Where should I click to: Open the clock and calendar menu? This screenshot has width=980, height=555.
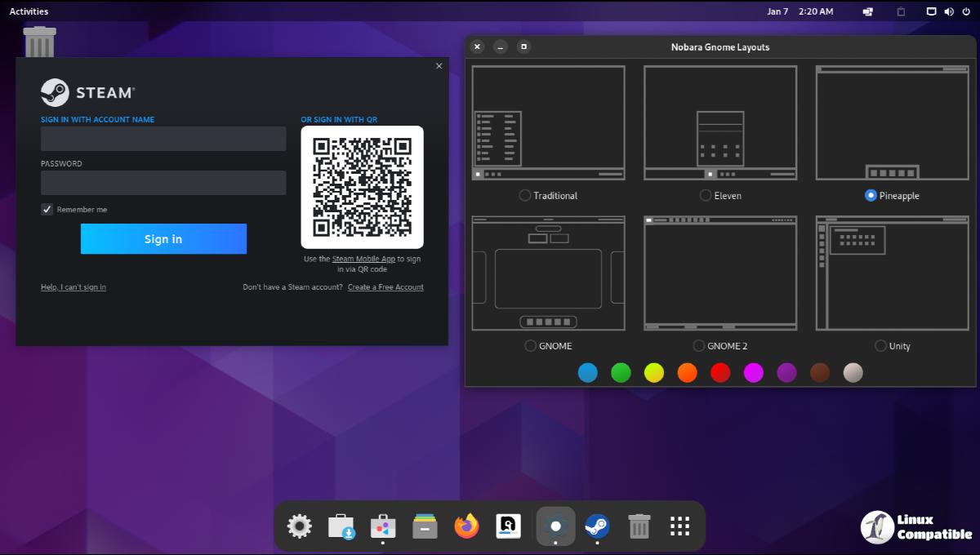click(x=800, y=11)
